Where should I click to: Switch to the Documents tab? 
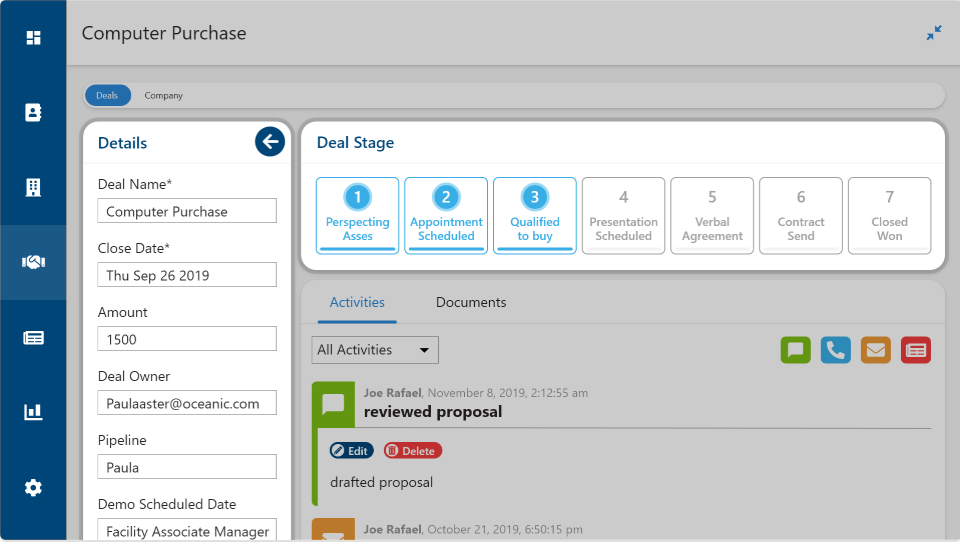[x=471, y=303]
